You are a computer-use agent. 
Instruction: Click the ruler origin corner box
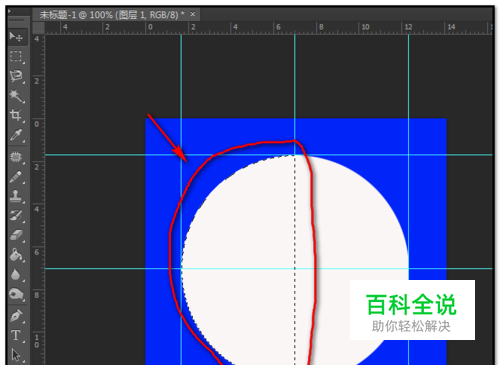tap(38, 28)
